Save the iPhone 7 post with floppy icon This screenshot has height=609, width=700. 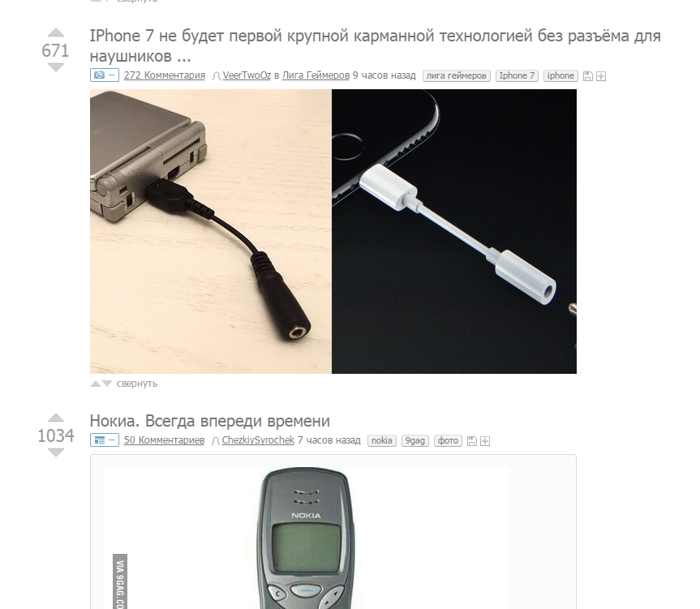click(x=588, y=76)
